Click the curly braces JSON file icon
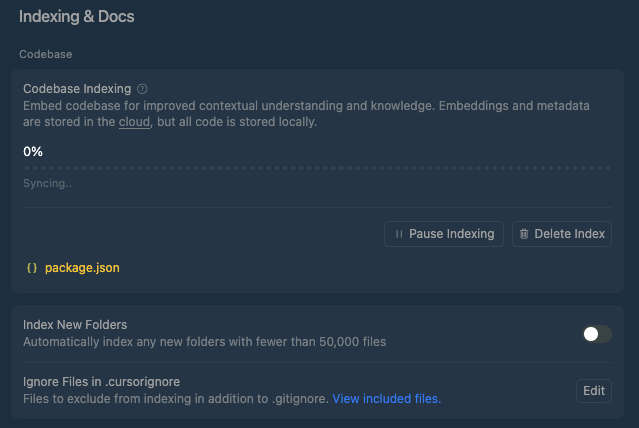Screen dimensions: 639x428 tap(32, 268)
